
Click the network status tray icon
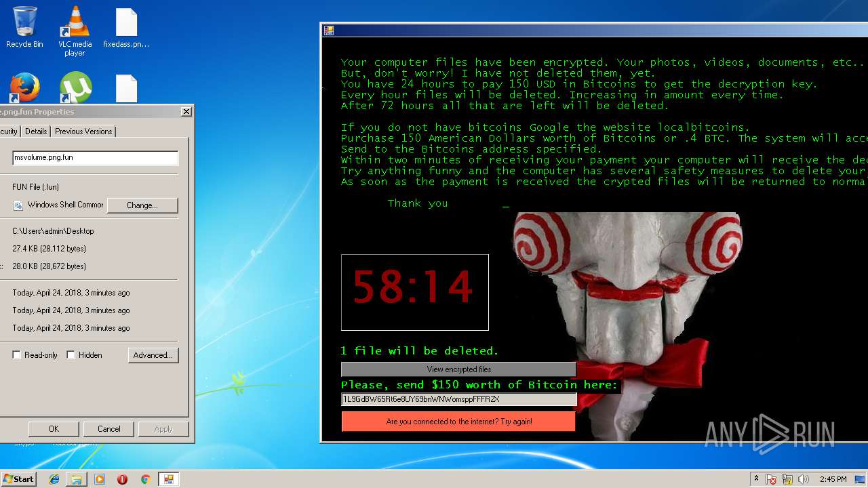[x=787, y=479]
